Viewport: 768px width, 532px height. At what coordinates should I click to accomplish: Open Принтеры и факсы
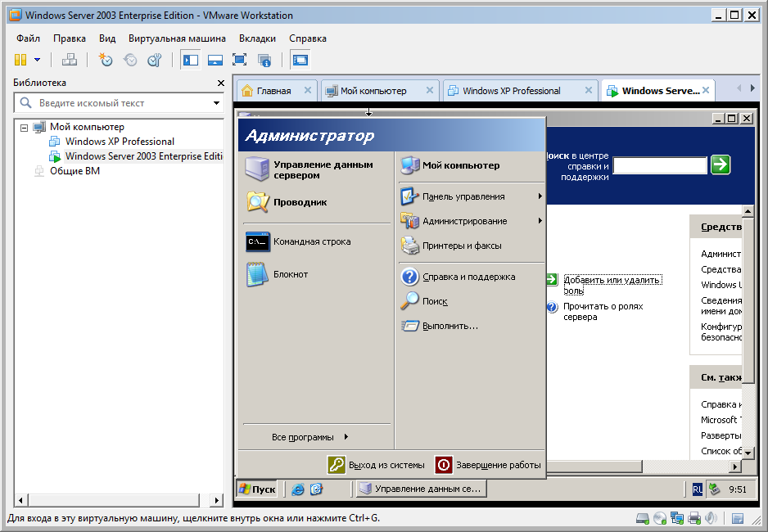(x=471, y=246)
